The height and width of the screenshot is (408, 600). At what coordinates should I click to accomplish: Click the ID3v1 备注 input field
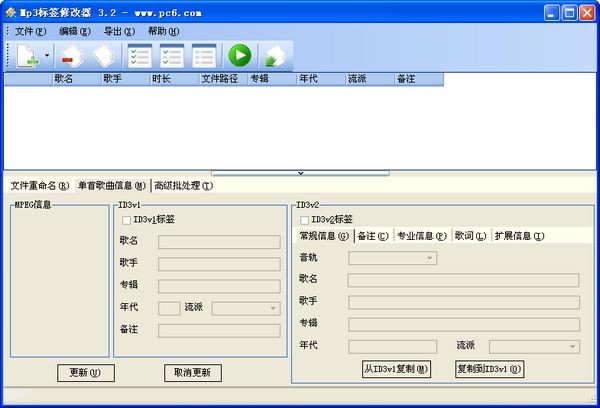219,331
